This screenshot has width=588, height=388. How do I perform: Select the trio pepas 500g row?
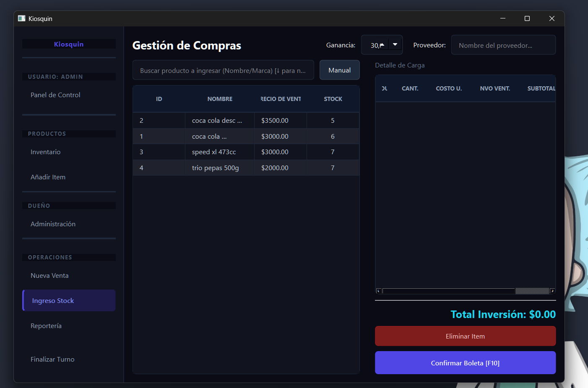click(246, 168)
